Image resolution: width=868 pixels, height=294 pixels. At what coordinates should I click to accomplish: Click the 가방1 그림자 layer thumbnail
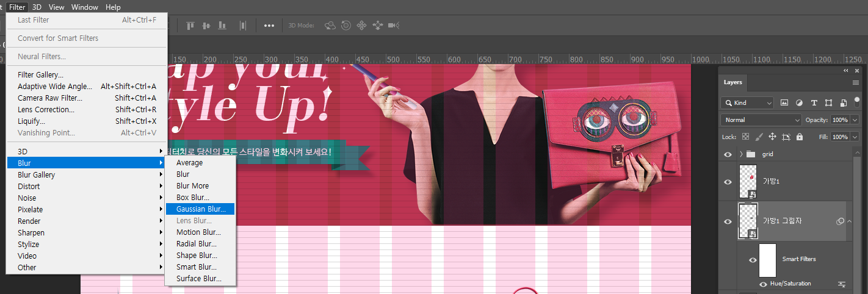click(748, 221)
